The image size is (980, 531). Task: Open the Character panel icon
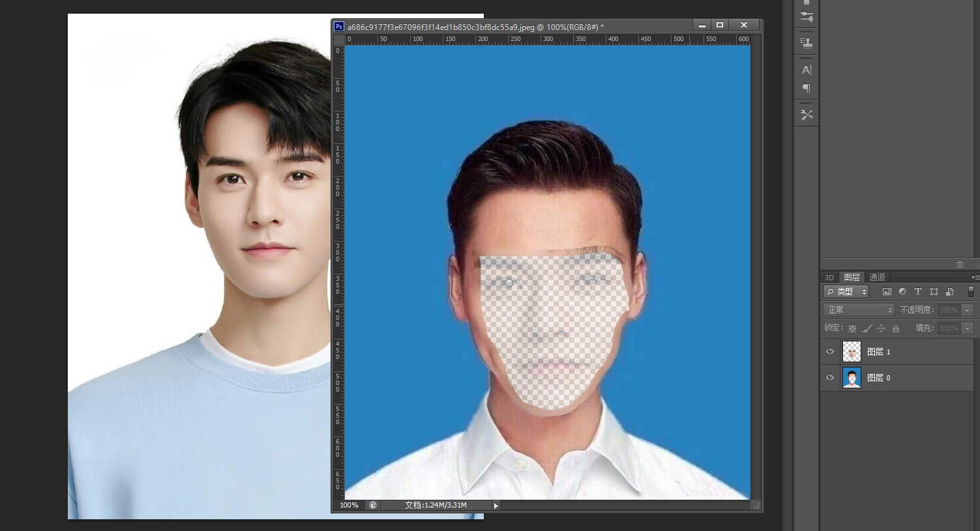click(x=807, y=70)
